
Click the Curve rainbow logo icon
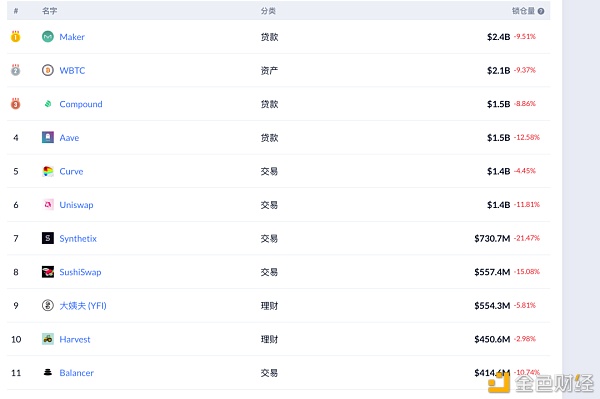48,171
